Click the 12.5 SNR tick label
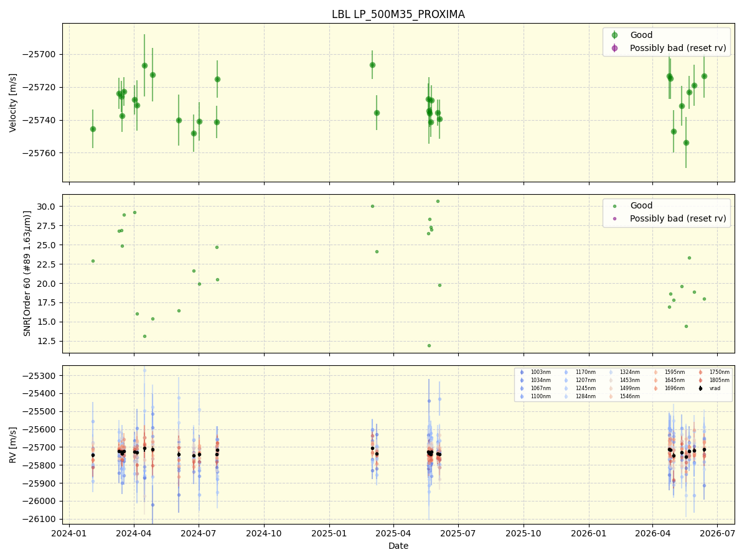The image size is (747, 560). [48, 342]
